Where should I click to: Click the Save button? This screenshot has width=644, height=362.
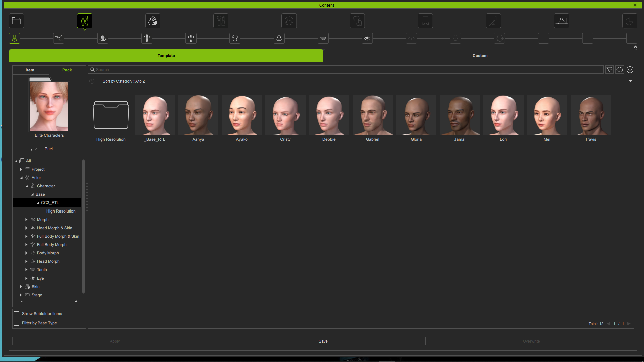[323, 341]
